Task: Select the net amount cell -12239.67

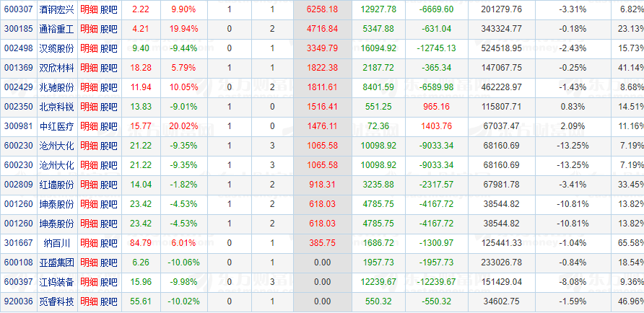Action: click(x=437, y=282)
